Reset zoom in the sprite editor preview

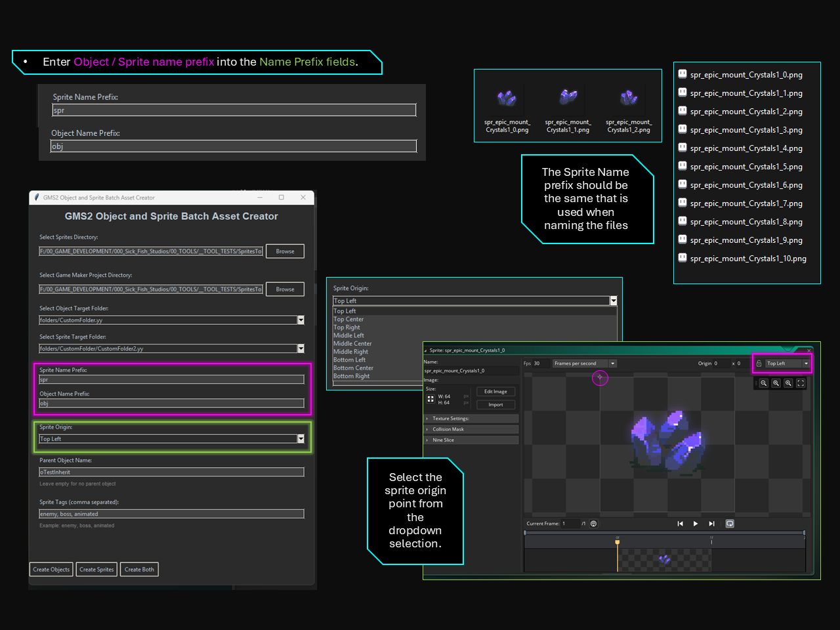point(776,383)
